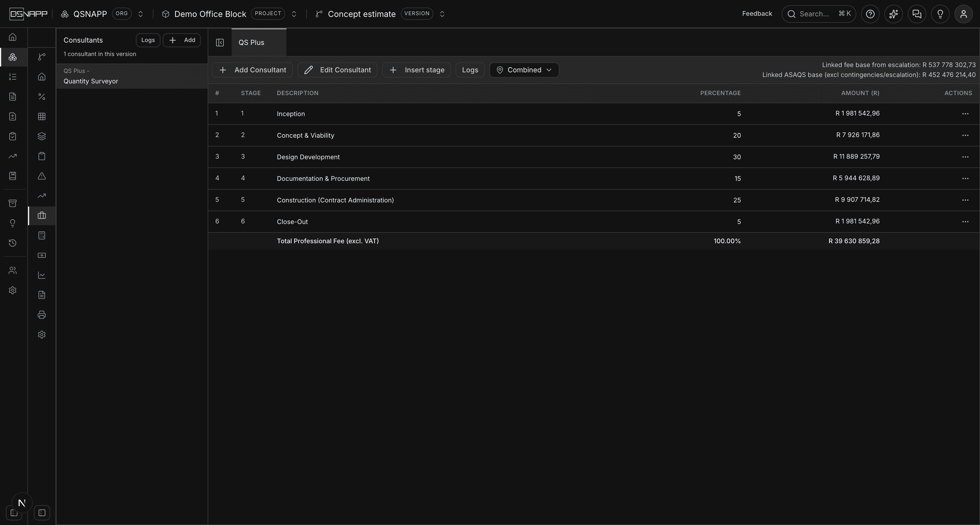
Task: Open the printer icon in sidebar
Action: pyautogui.click(x=42, y=315)
